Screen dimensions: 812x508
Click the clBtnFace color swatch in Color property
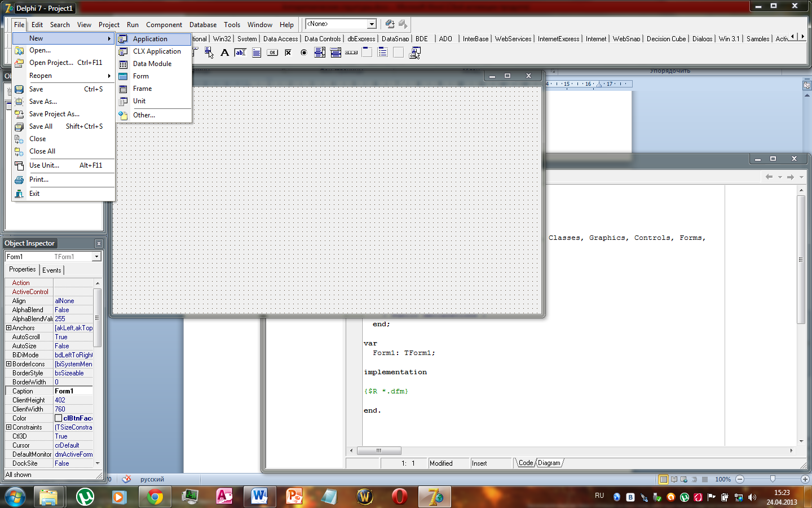(x=58, y=418)
